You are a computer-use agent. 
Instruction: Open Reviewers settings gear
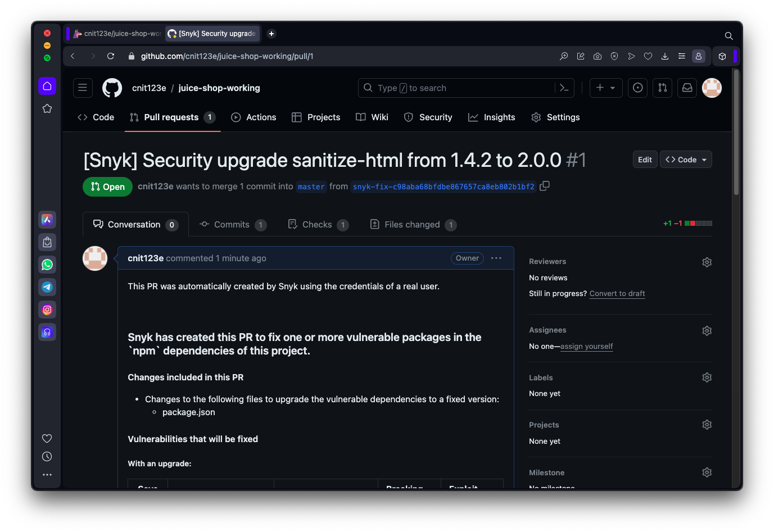(x=707, y=262)
